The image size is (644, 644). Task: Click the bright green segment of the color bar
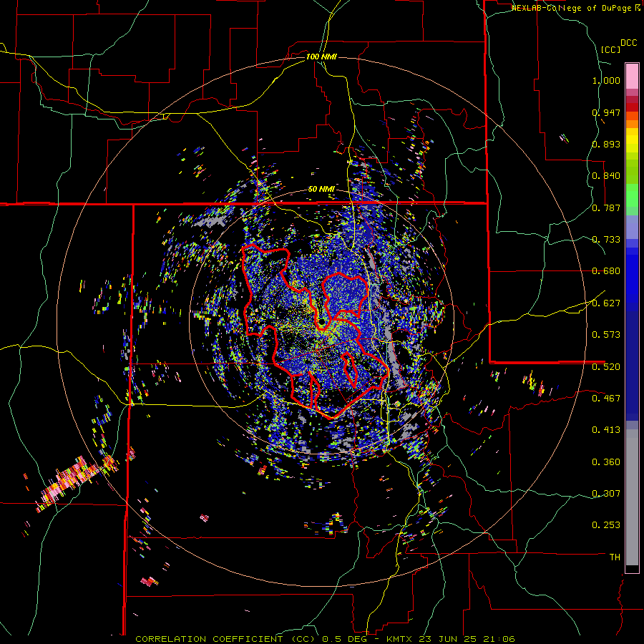click(632, 195)
